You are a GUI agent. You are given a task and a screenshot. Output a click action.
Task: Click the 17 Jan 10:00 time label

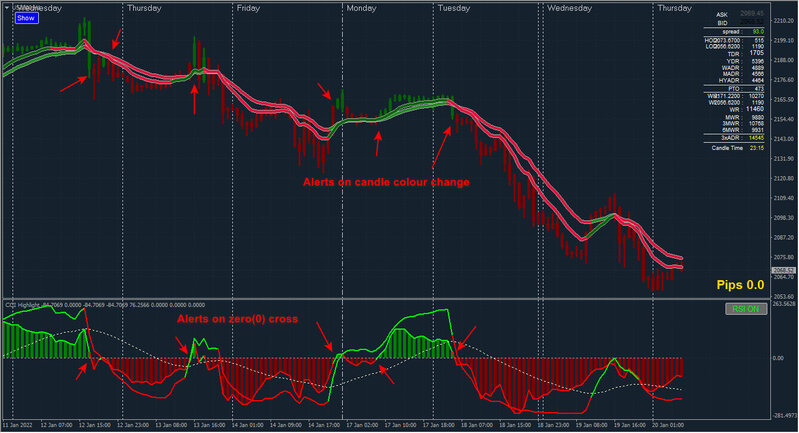pyautogui.click(x=400, y=425)
